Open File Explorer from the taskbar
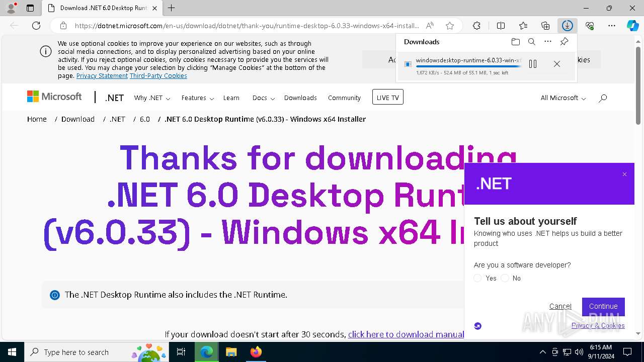 (231, 352)
